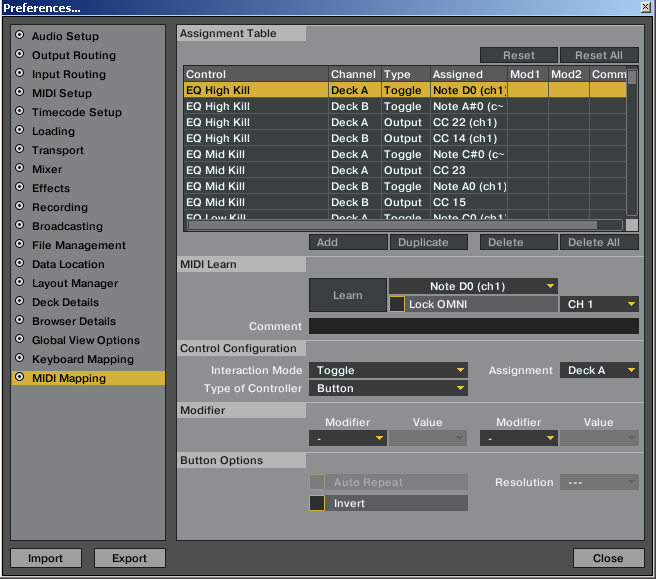Click the bullet icon beside Keyboard Mapping
This screenshot has width=656, height=579.
[x=19, y=358]
